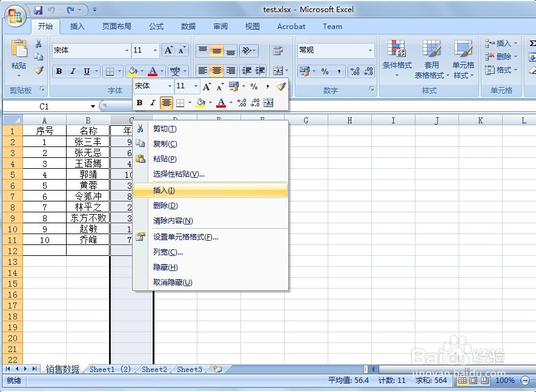The width and height of the screenshot is (536, 392).
Task: Switch to Normal view in status bar
Action: [x=462, y=380]
